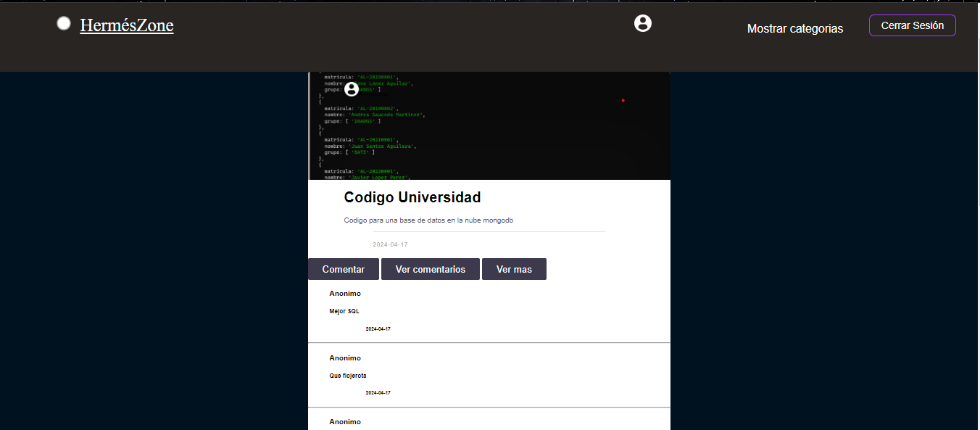The width and height of the screenshot is (980, 430).
Task: Open the user profile icon in header
Action: coord(642,23)
